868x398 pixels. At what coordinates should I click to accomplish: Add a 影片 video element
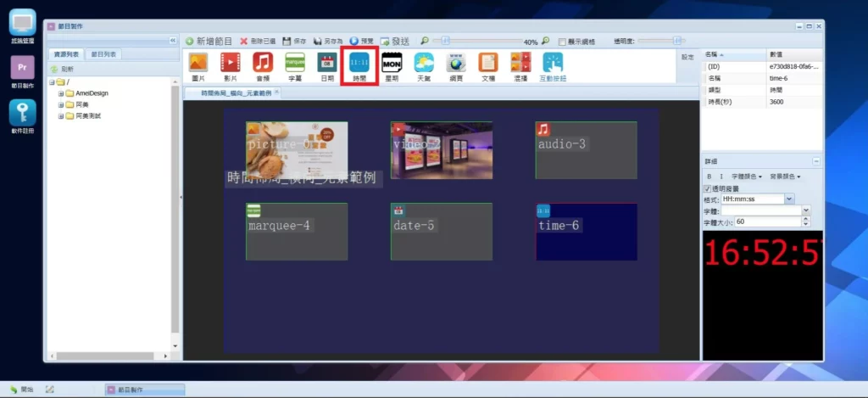pyautogui.click(x=230, y=64)
